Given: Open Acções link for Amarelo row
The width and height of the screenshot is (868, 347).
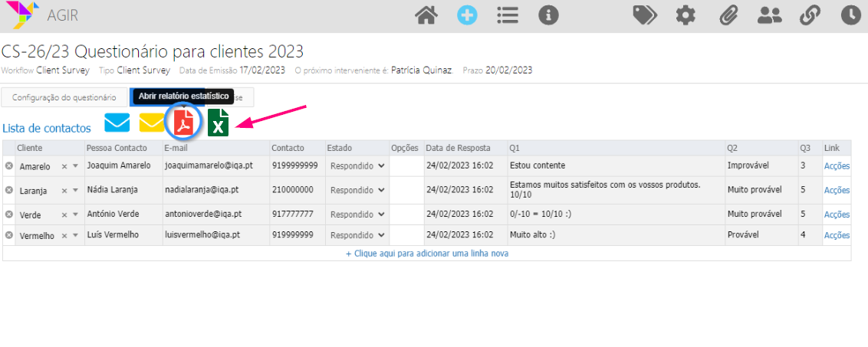Looking at the screenshot, I should click(837, 166).
